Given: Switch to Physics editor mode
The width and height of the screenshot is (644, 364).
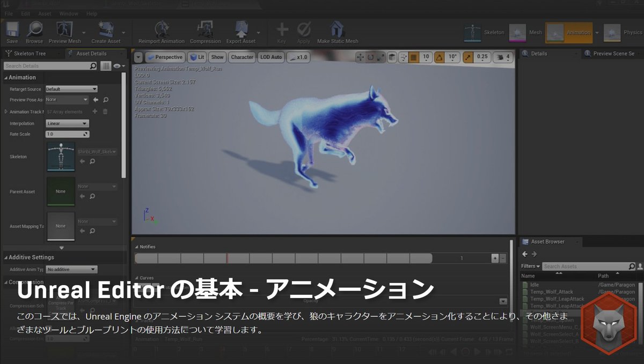Looking at the screenshot, I should click(x=623, y=32).
